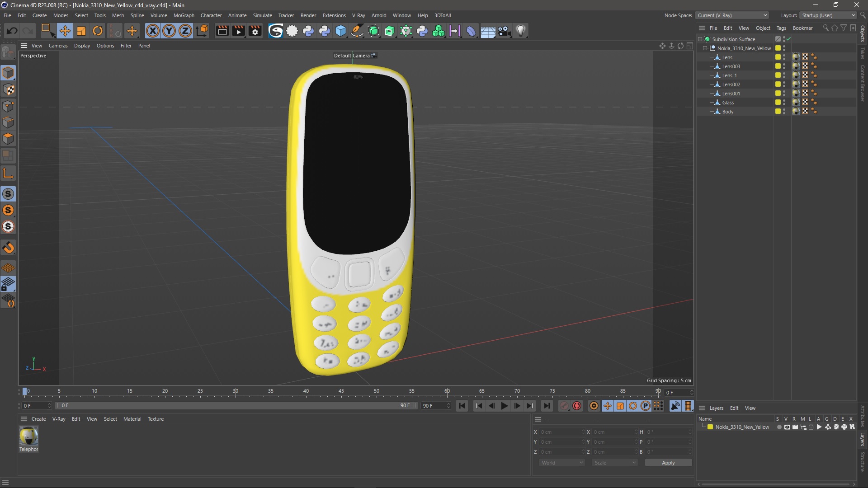Viewport: 868px width, 488px height.
Task: Render view clapperboard icon
Action: 222,31
